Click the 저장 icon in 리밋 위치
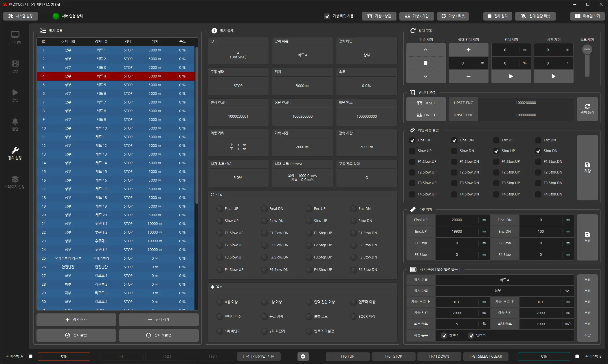Viewport: 608px width, 364px height. tap(587, 237)
